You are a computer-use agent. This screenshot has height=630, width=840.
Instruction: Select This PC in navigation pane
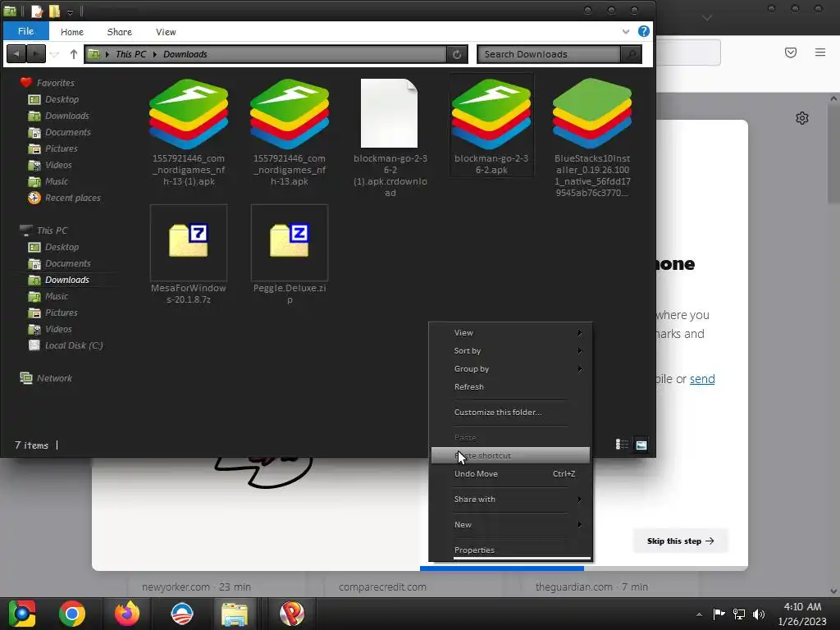(x=52, y=231)
